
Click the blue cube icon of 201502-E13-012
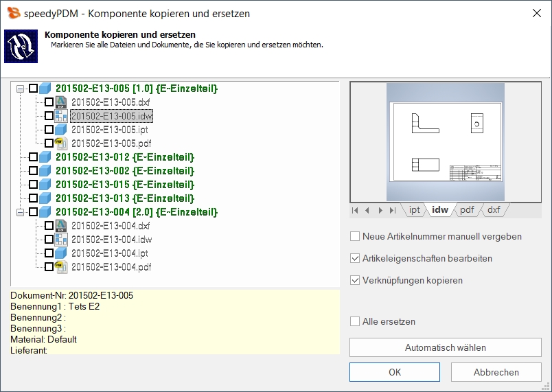point(45,157)
